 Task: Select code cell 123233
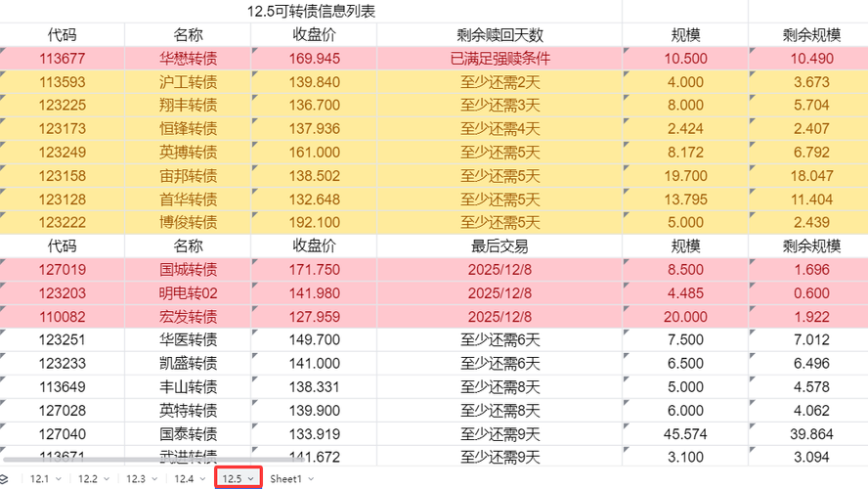[x=62, y=363]
